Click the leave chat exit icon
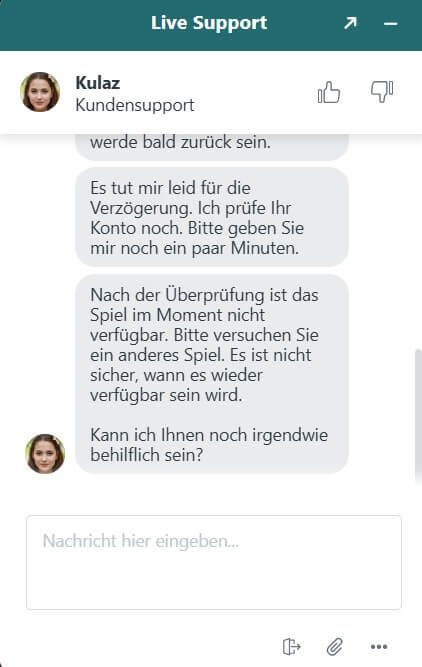The width and height of the screenshot is (422, 667). 292,647
